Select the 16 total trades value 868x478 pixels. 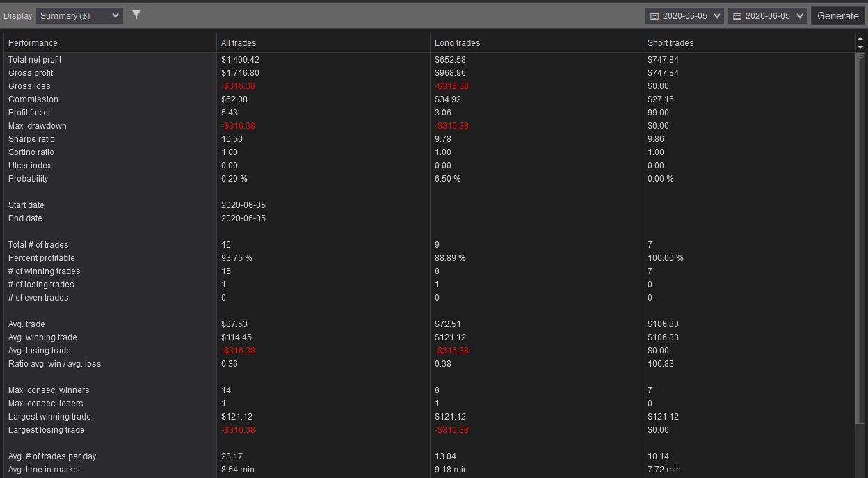coord(226,245)
